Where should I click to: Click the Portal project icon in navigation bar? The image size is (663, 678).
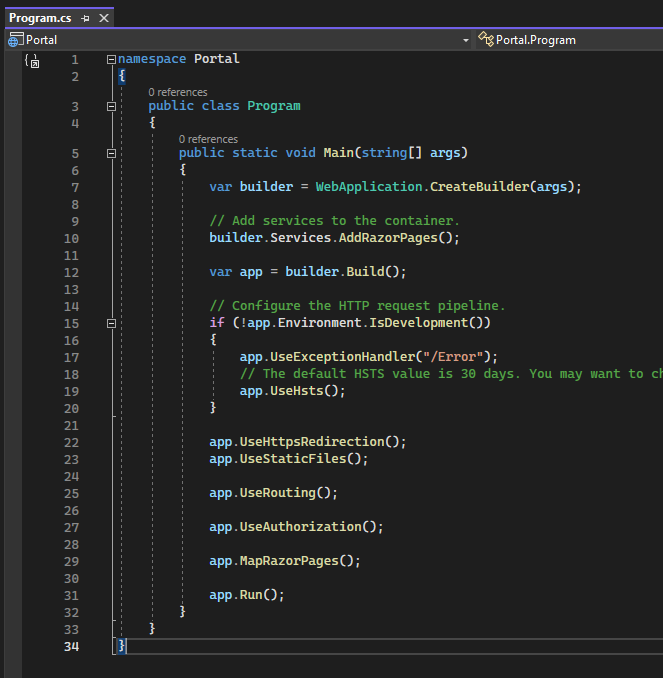pyautogui.click(x=15, y=40)
